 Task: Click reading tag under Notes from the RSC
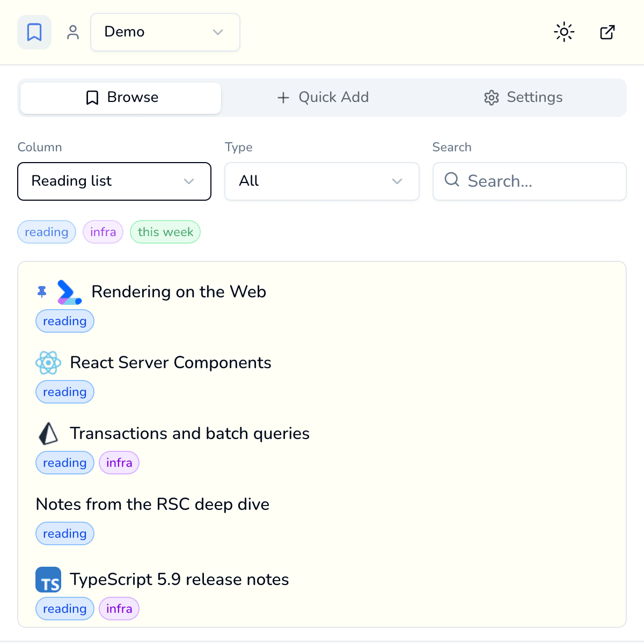click(x=65, y=533)
